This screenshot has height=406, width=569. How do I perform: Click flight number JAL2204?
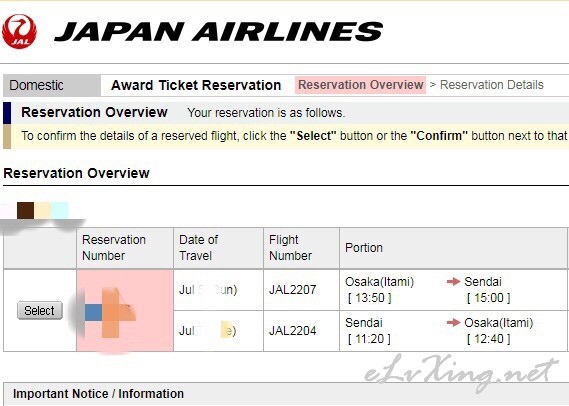(x=292, y=331)
